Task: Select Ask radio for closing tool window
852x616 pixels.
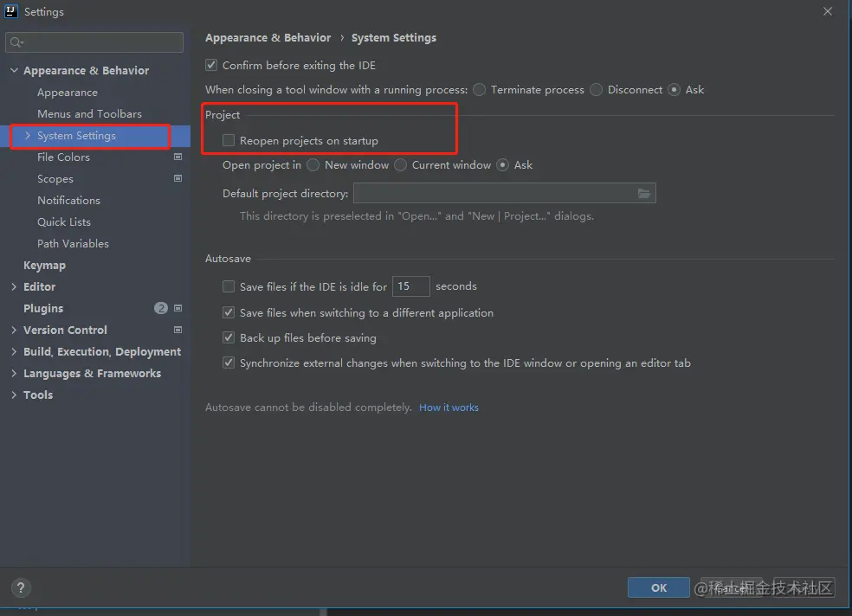Action: tap(674, 90)
